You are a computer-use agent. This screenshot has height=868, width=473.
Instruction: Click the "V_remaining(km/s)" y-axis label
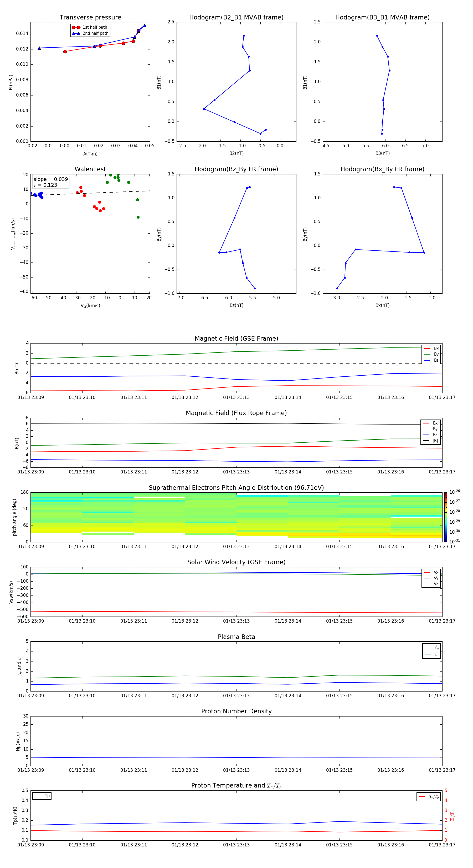click(x=13, y=234)
